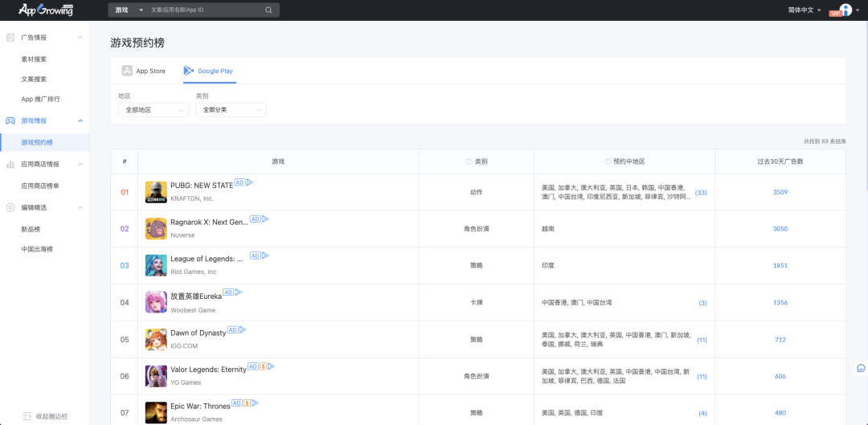Screen dimensions: 868x425
Task: Click the Valor Legends: Eternity game icon
Action: click(x=156, y=376)
